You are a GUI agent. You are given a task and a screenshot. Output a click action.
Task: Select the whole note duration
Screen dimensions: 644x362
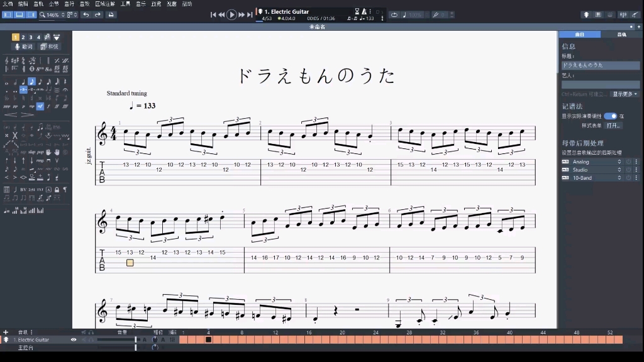[x=6, y=84]
